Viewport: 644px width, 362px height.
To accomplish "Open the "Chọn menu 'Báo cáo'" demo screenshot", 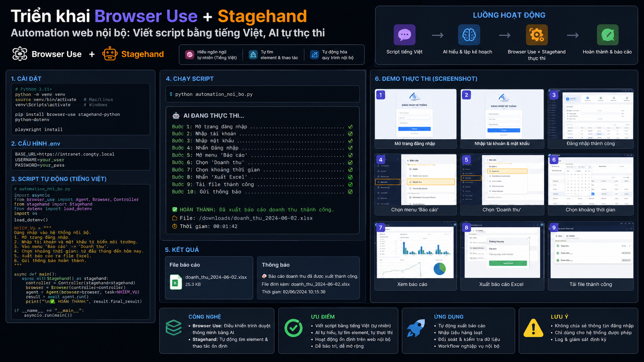I will (x=416, y=180).
